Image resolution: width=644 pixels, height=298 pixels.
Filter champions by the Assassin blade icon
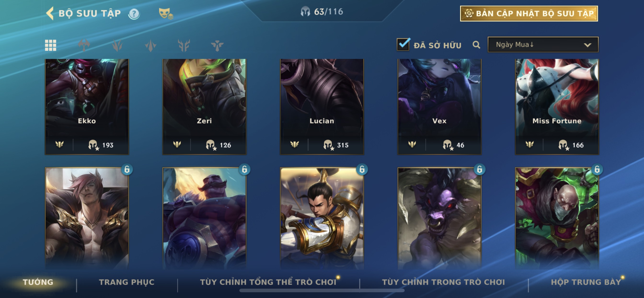coord(150,45)
